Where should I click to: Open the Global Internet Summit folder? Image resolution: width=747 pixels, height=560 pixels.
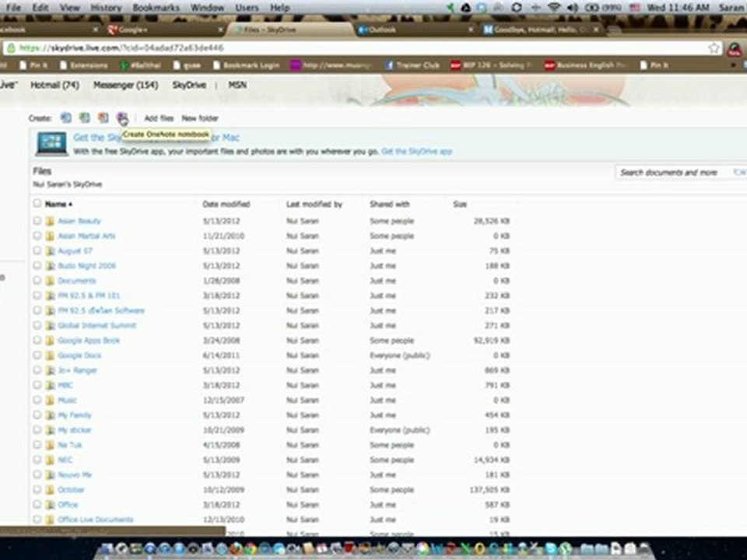[96, 326]
